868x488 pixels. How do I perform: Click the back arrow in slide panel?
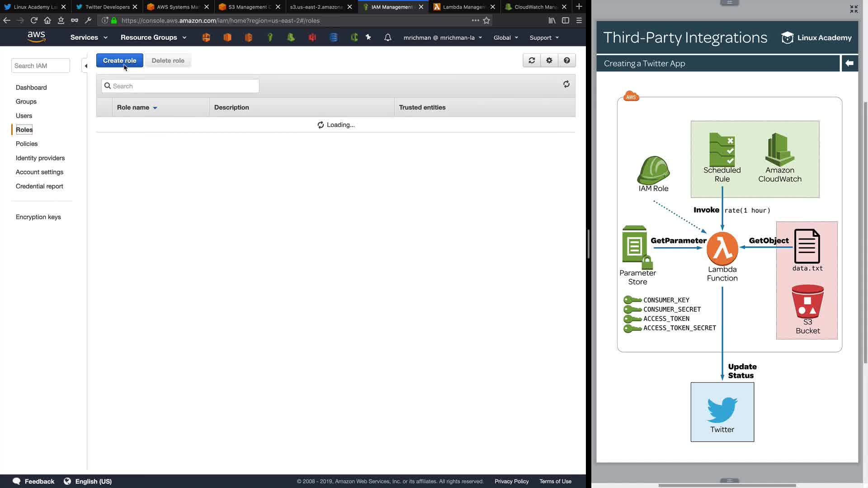849,63
